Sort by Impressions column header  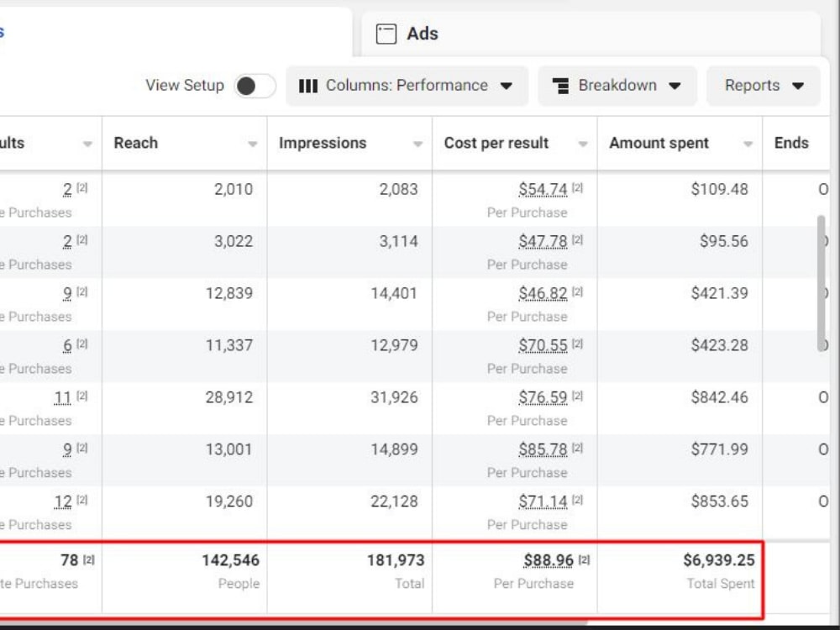pos(323,143)
